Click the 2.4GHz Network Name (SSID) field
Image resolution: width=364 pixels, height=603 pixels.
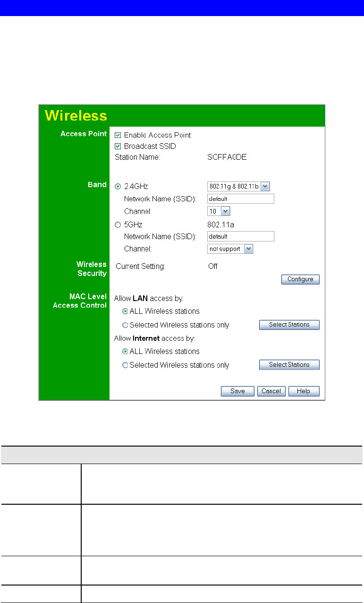coord(241,199)
